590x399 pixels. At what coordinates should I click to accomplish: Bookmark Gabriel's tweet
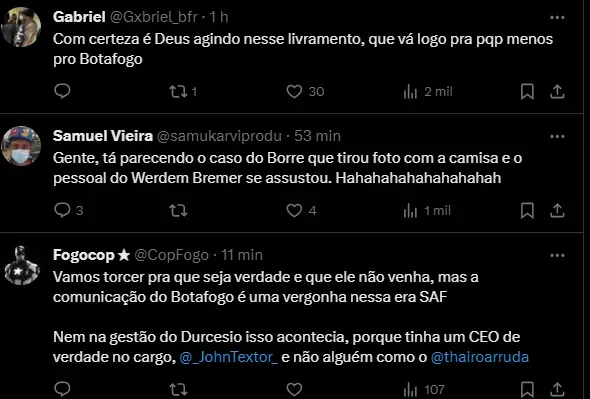(x=527, y=91)
